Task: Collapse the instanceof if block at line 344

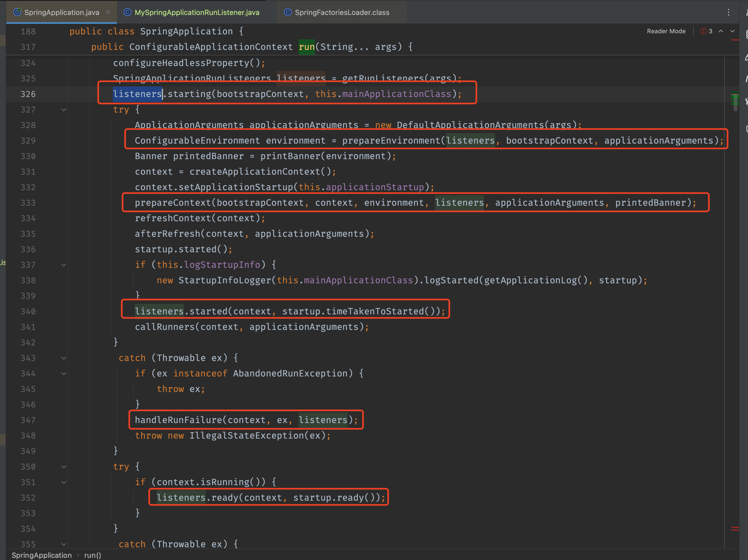Action: tap(63, 373)
